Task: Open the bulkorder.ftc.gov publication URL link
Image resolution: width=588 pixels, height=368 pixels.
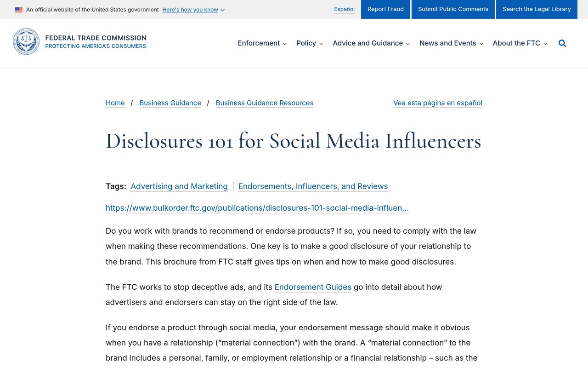Action: pyautogui.click(x=257, y=208)
